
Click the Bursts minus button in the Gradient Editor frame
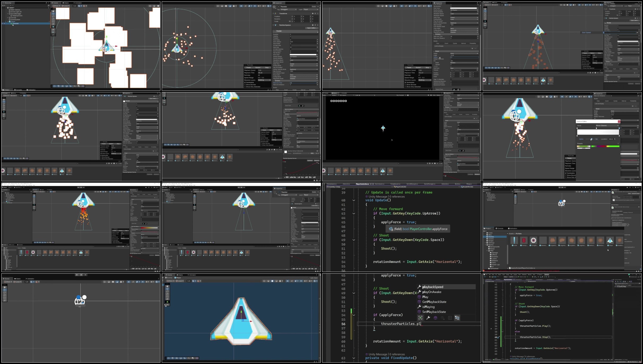point(636,106)
